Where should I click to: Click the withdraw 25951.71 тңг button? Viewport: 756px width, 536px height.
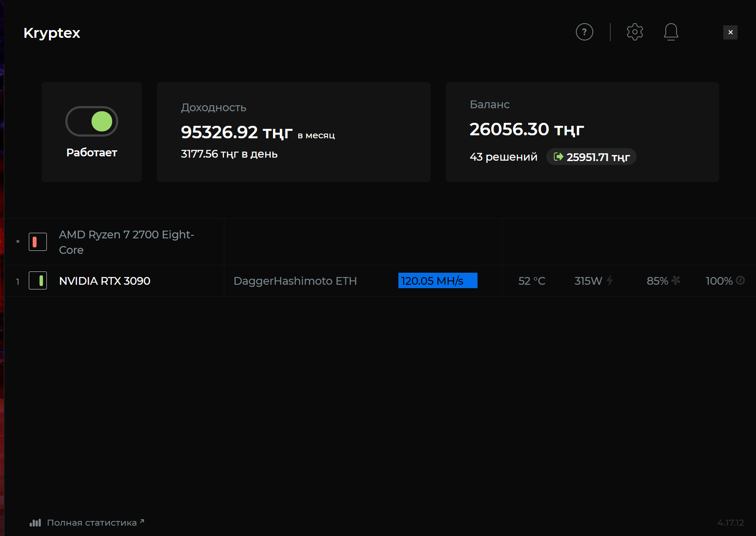(x=591, y=157)
